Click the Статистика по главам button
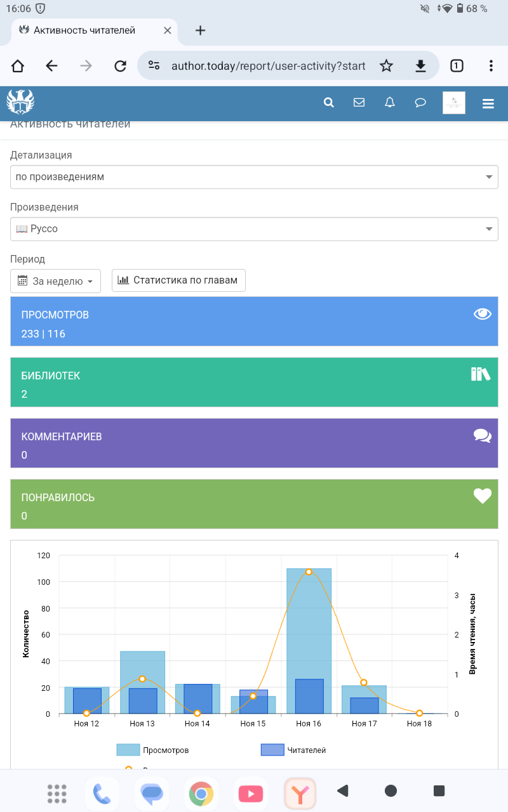Viewport: 508px width, 812px height. 178,280
